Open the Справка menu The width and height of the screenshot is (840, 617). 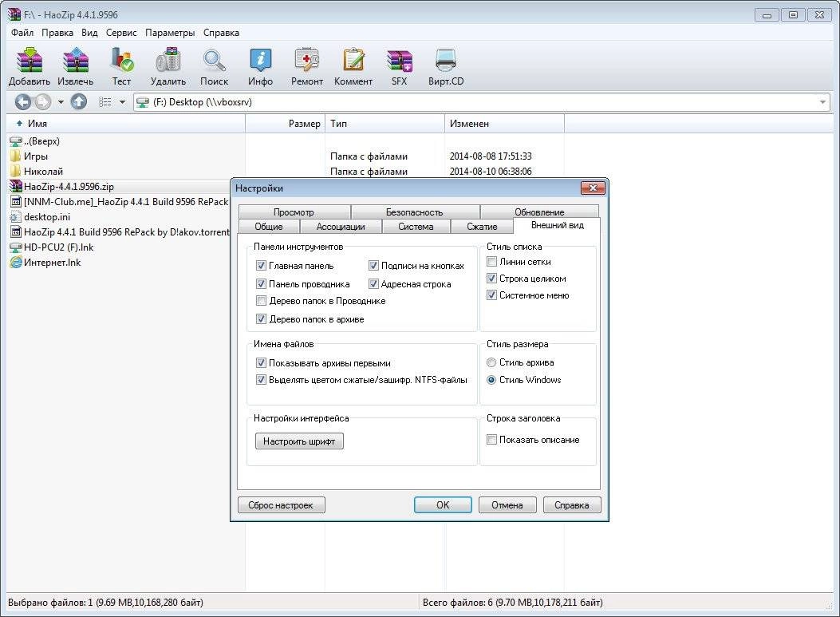(x=221, y=33)
